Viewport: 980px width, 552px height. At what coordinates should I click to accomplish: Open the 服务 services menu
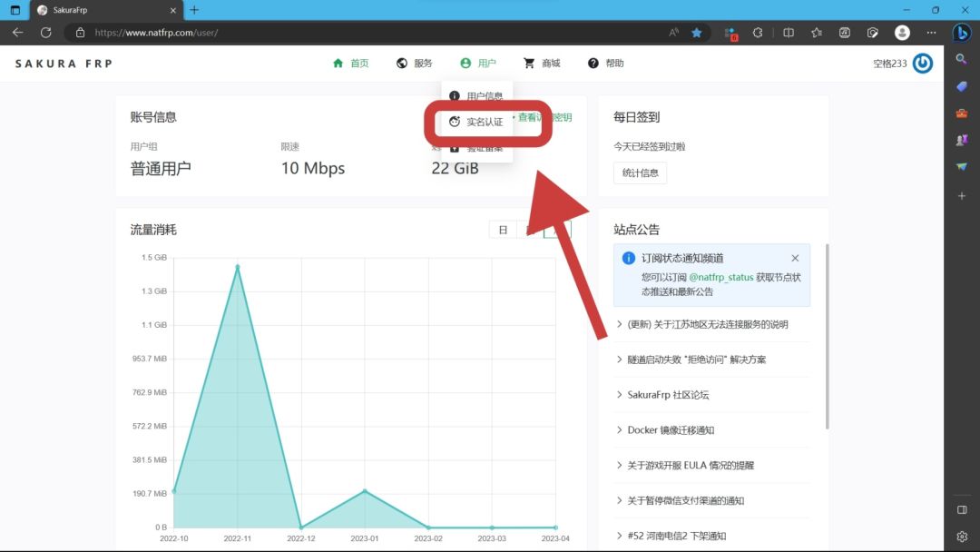[x=415, y=64]
